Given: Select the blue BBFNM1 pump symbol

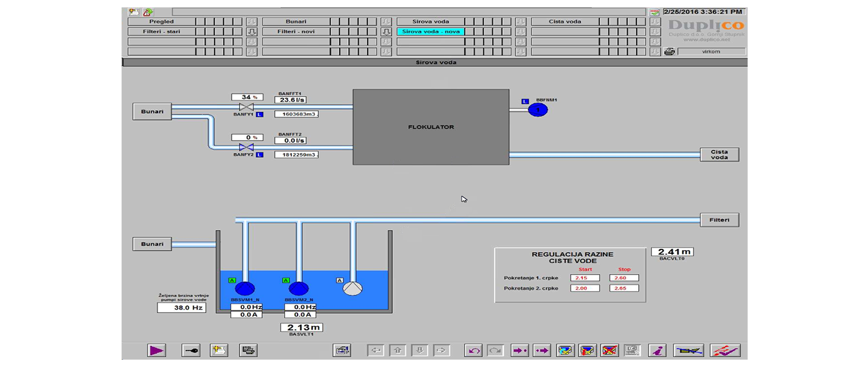Looking at the screenshot, I should (x=538, y=109).
